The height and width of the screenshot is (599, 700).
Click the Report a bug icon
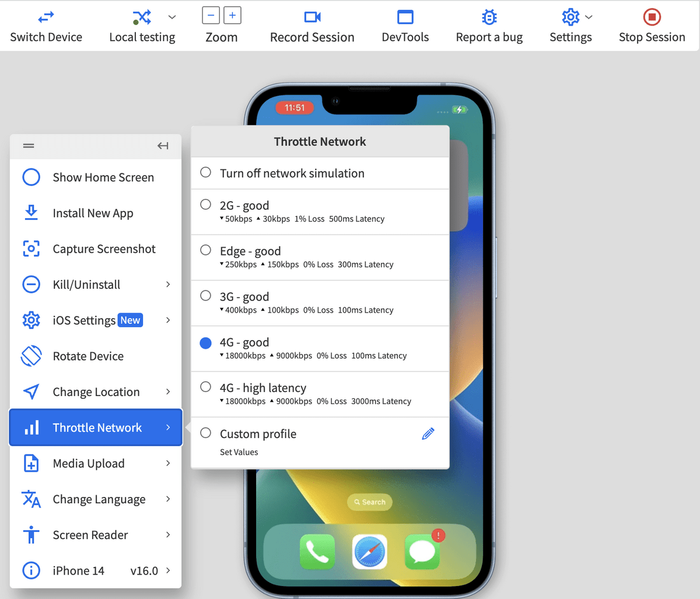489,17
